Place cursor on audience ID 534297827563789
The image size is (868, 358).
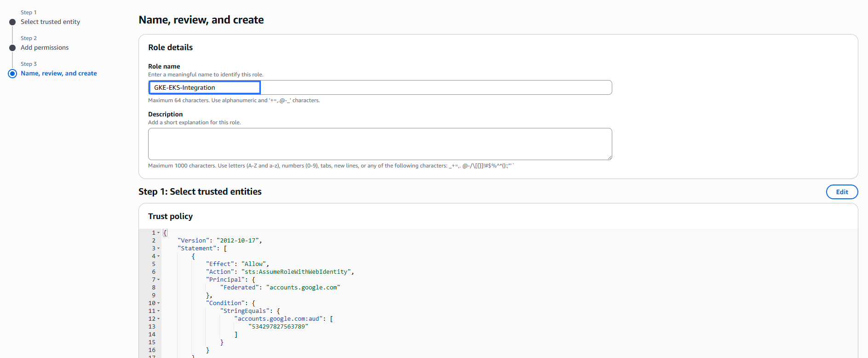coord(278,327)
